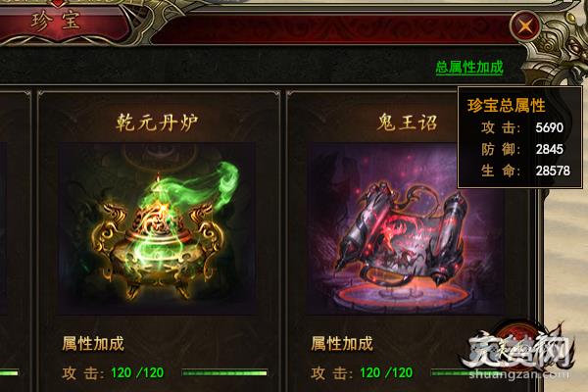Click the 鬼王诏 attack progress bar
The height and width of the screenshot is (392, 588).
[x=448, y=372]
